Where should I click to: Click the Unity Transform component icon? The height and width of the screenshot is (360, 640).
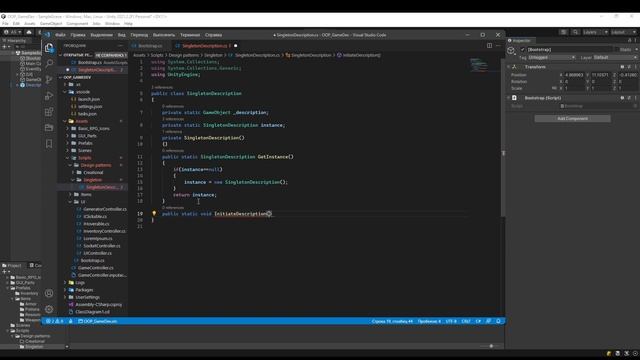[x=514, y=67]
